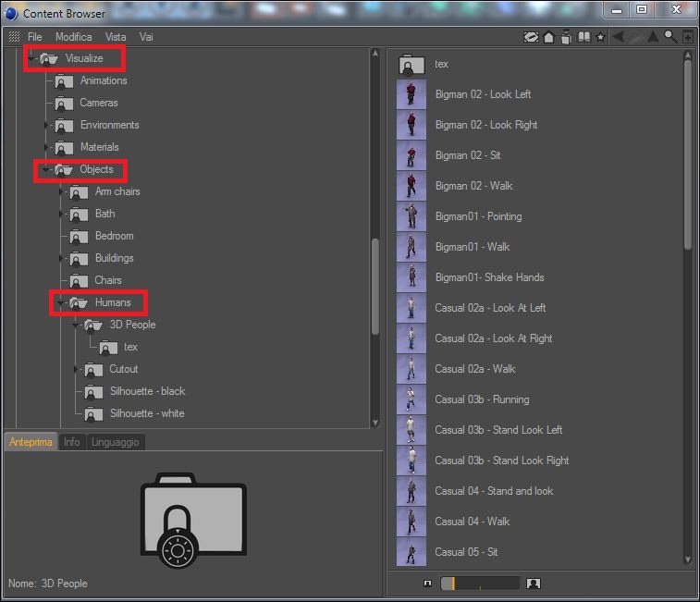Select Bigman01 - Walk thumbnail

(x=411, y=247)
